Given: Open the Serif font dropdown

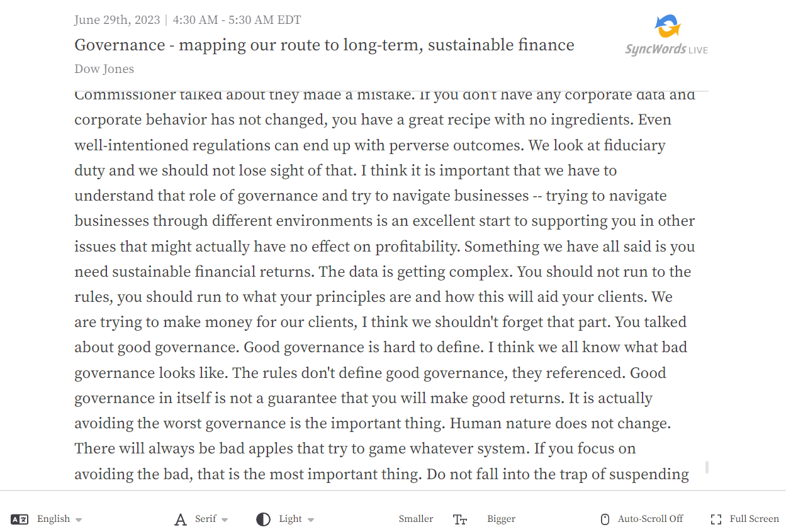Looking at the screenshot, I should pos(201,519).
